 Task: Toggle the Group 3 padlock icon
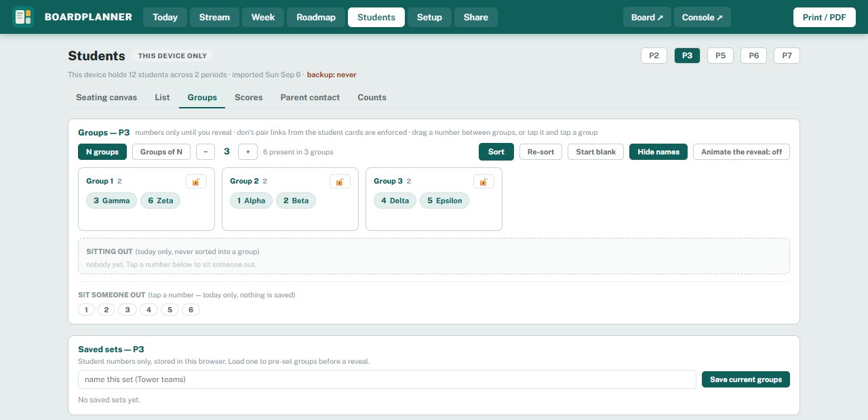(x=484, y=182)
